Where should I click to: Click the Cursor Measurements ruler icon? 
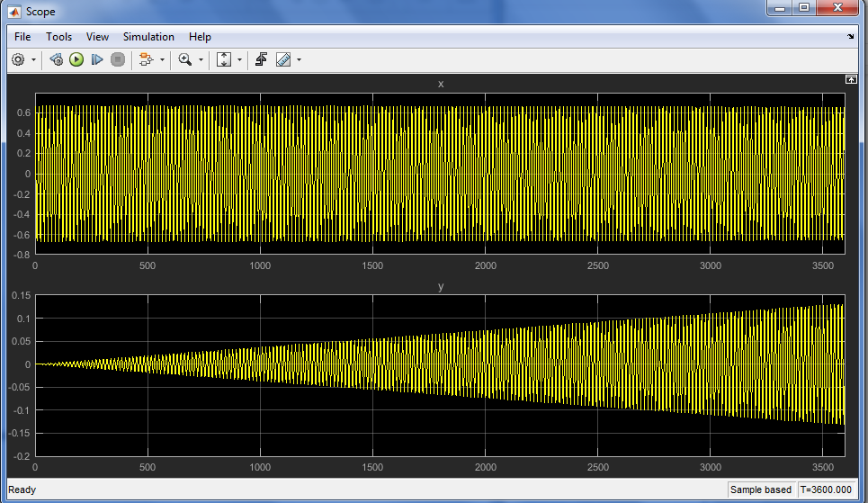pyautogui.click(x=282, y=59)
